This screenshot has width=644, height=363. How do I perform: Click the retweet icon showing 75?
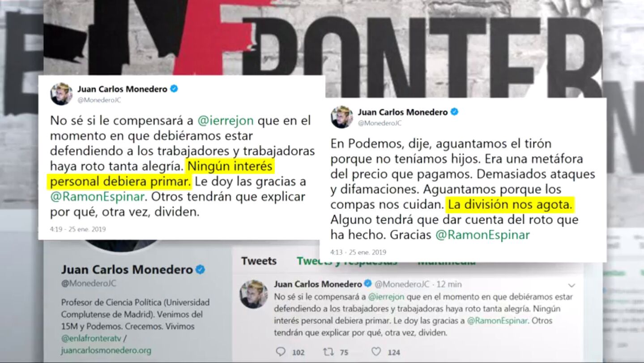[328, 352]
